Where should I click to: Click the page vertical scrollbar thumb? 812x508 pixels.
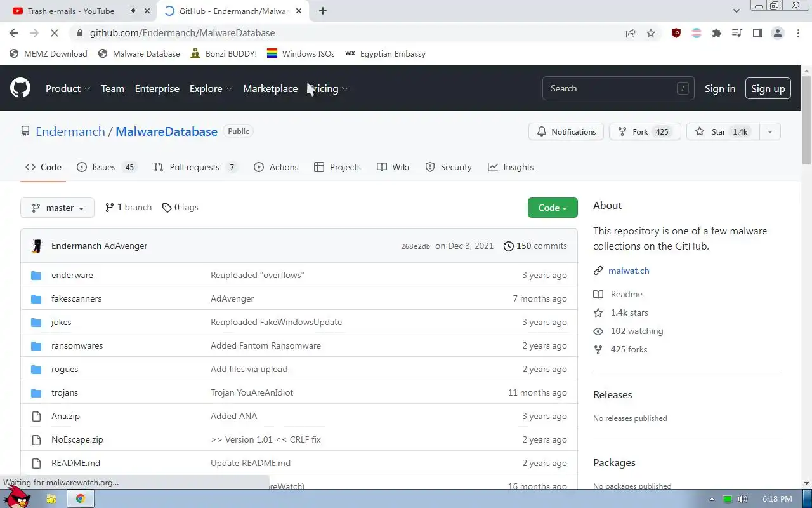(806, 119)
